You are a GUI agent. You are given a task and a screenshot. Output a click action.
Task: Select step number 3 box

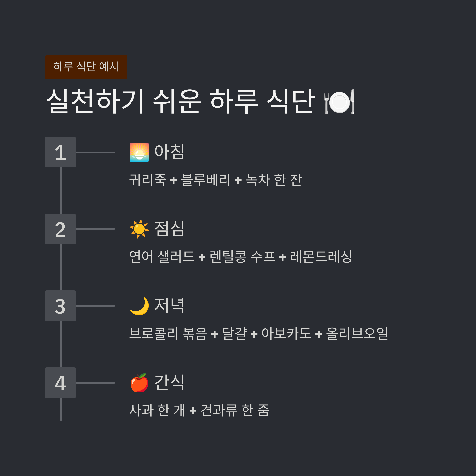[x=60, y=306]
